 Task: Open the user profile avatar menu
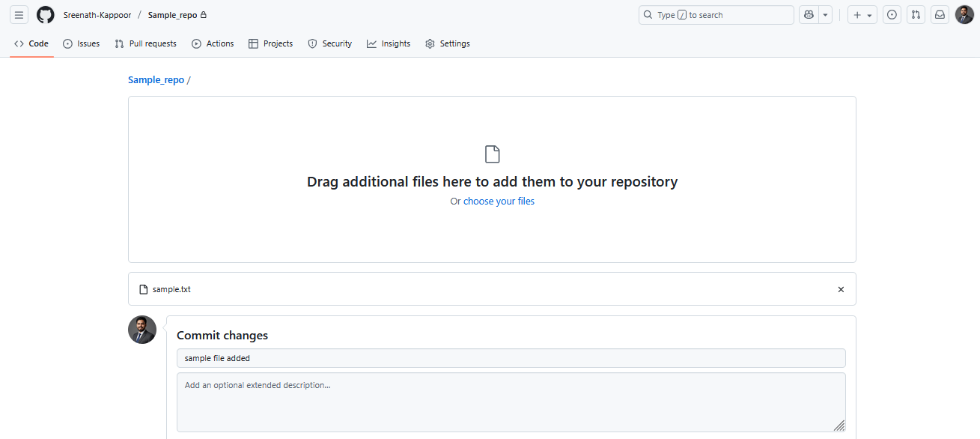[x=964, y=15]
